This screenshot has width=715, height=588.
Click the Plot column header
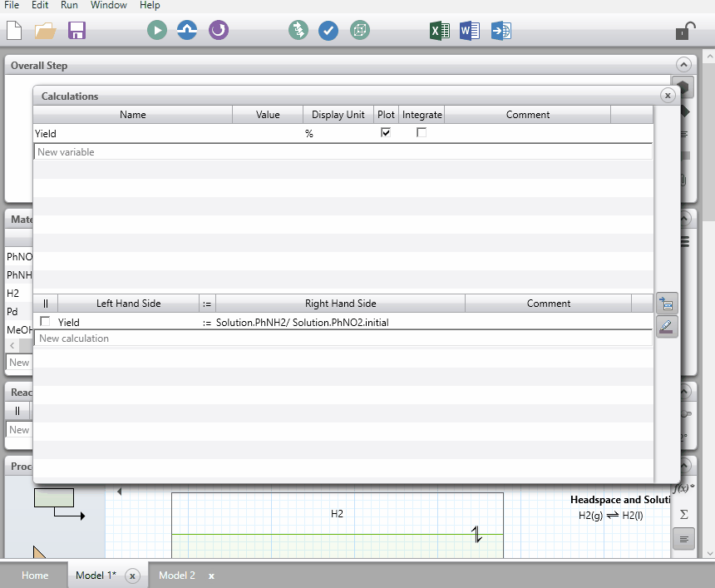click(386, 115)
